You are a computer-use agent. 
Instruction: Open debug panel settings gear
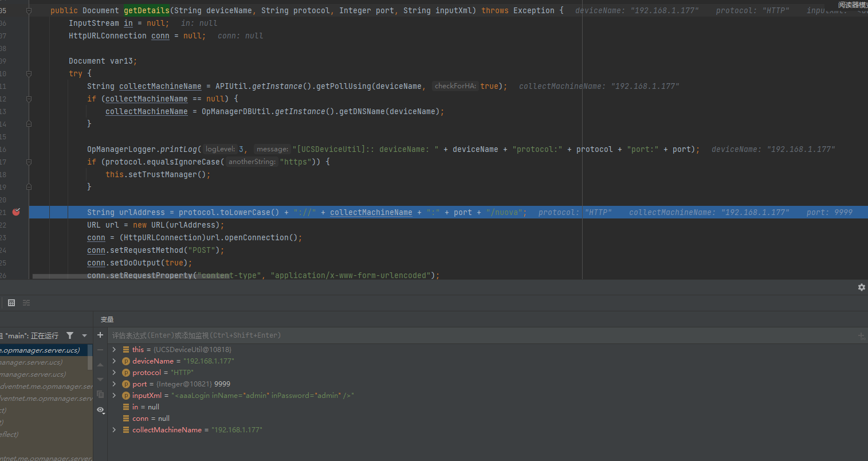(862, 287)
